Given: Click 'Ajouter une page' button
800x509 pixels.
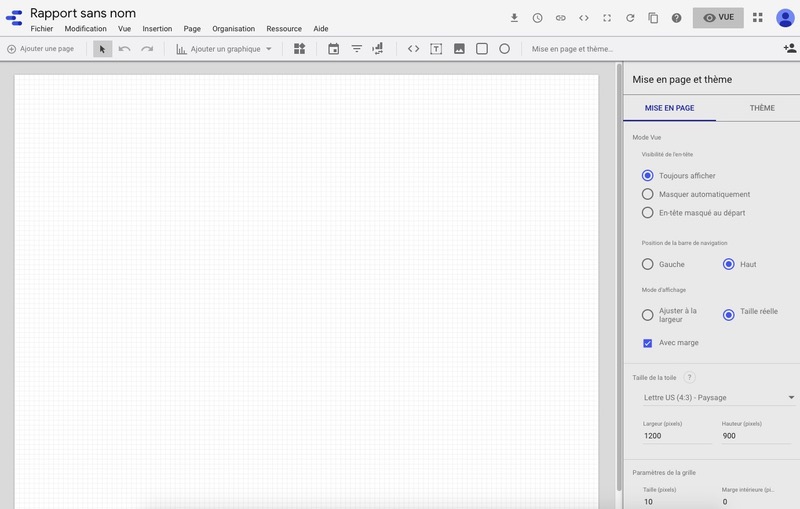Looking at the screenshot, I should pos(40,49).
